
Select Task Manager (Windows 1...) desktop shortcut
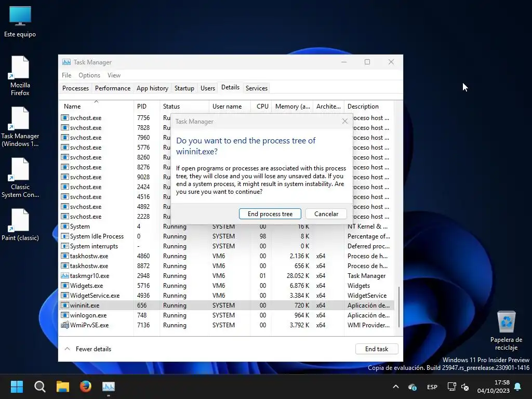(x=20, y=127)
